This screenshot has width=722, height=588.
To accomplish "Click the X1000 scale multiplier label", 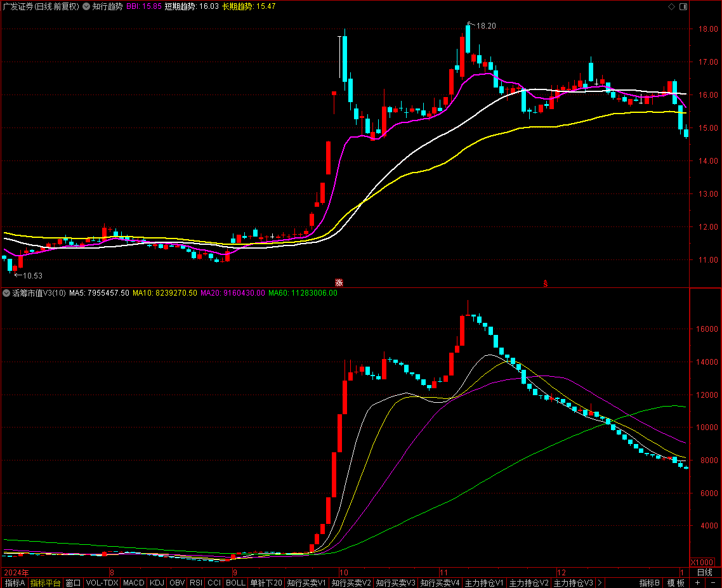I will (701, 563).
